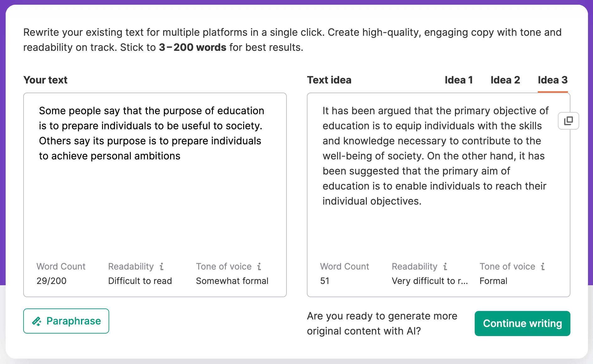Copy the generated text idea to clipboard

(568, 121)
